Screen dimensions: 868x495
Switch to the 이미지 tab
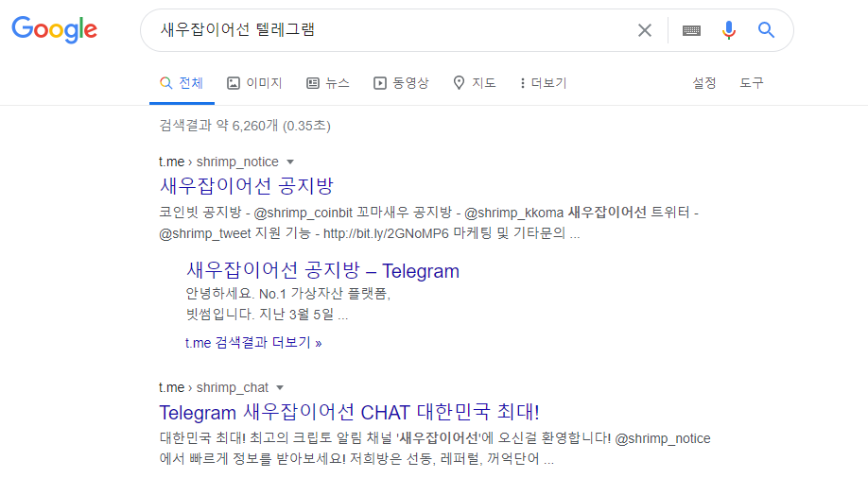[254, 83]
